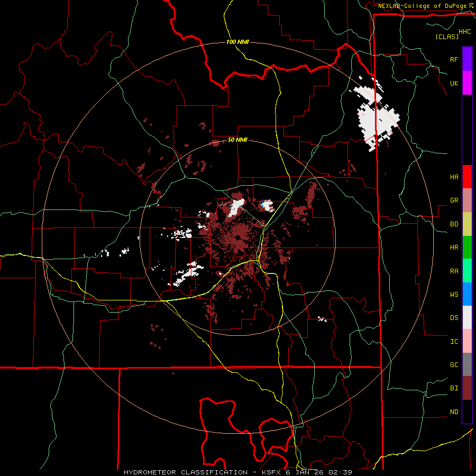Click the RF violet legend swatch
Viewport: 476px width, 476px height.
467,59
